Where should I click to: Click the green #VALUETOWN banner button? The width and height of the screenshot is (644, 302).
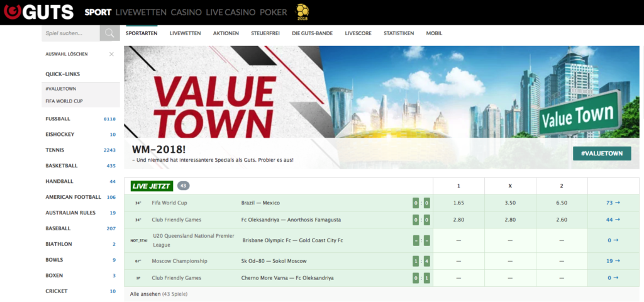pos(602,154)
